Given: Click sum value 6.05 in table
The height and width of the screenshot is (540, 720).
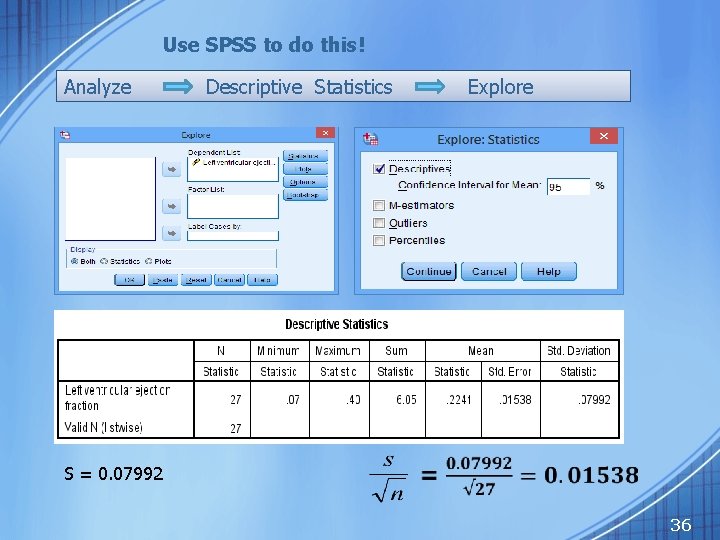Looking at the screenshot, I should point(406,399).
